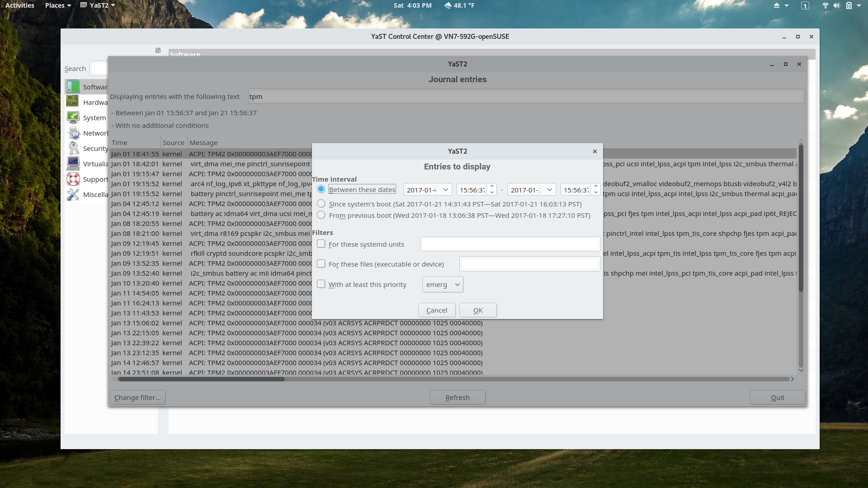Select Between these dates radio button
The image size is (868, 488).
click(x=321, y=189)
